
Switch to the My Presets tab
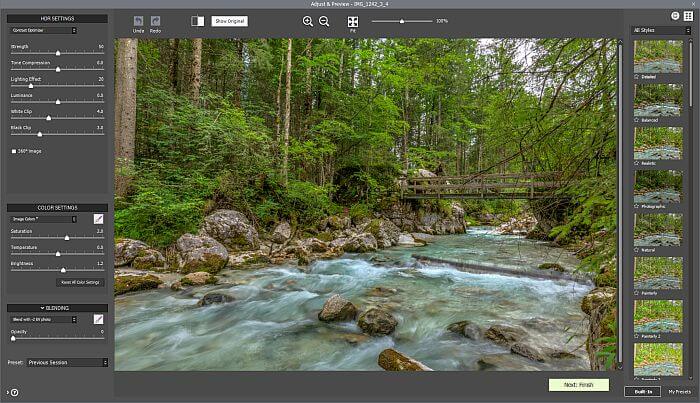click(x=679, y=391)
